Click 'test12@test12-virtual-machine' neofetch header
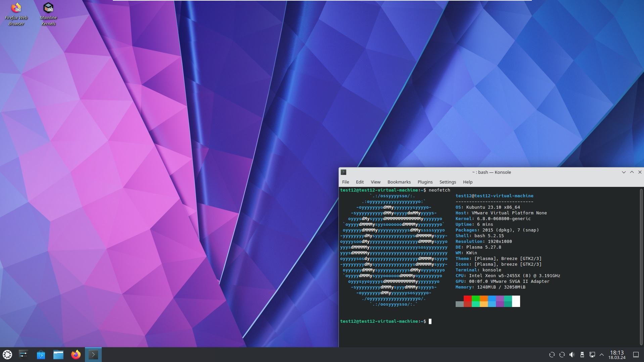This screenshot has height=362, width=644. [x=494, y=196]
